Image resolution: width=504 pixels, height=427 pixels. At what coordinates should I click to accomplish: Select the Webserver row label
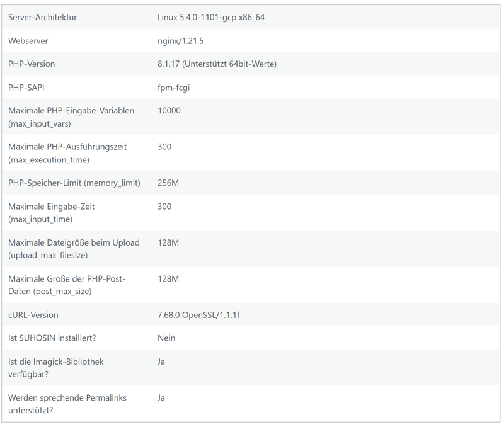coord(28,41)
